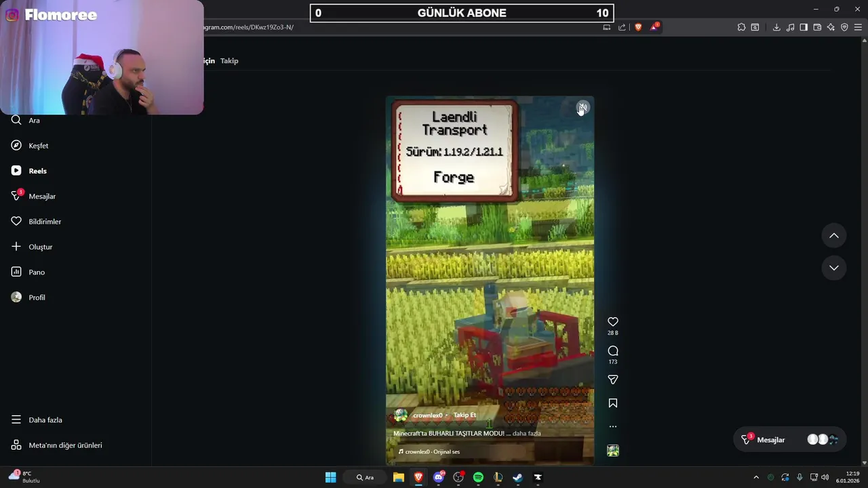Open Spotify from the taskbar
Viewport: 868px width, 488px height.
coord(478,477)
